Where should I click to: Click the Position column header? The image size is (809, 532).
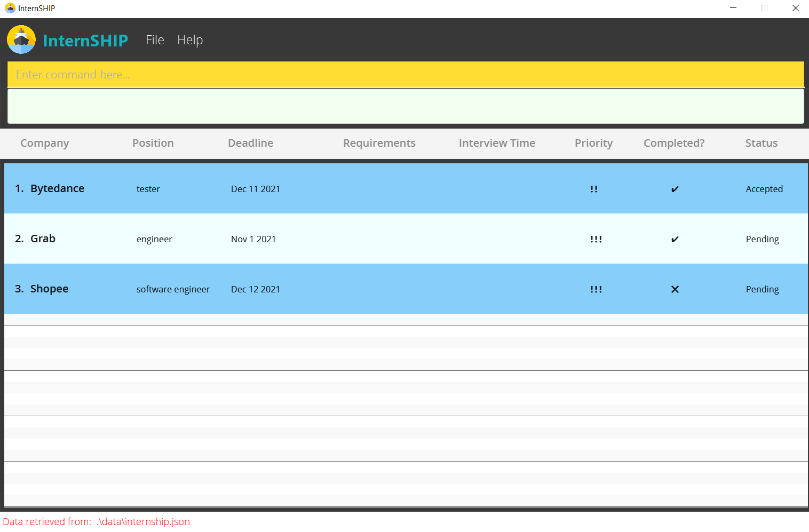153,143
